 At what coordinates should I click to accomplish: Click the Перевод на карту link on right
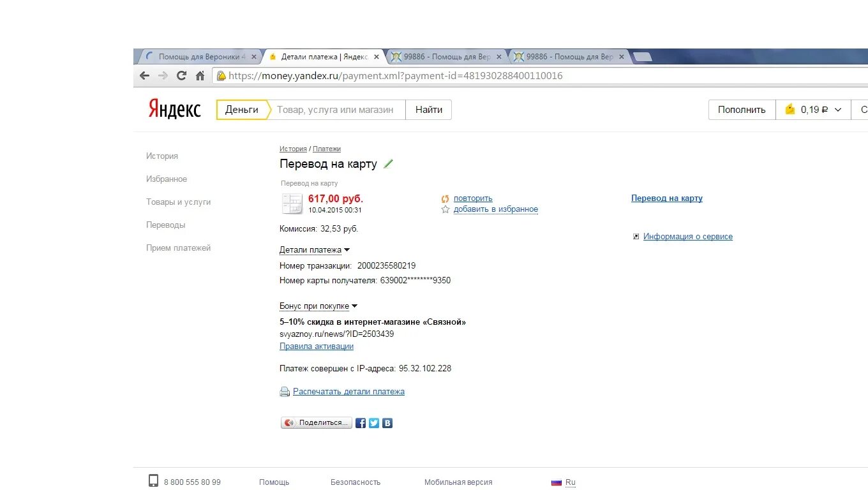point(667,198)
